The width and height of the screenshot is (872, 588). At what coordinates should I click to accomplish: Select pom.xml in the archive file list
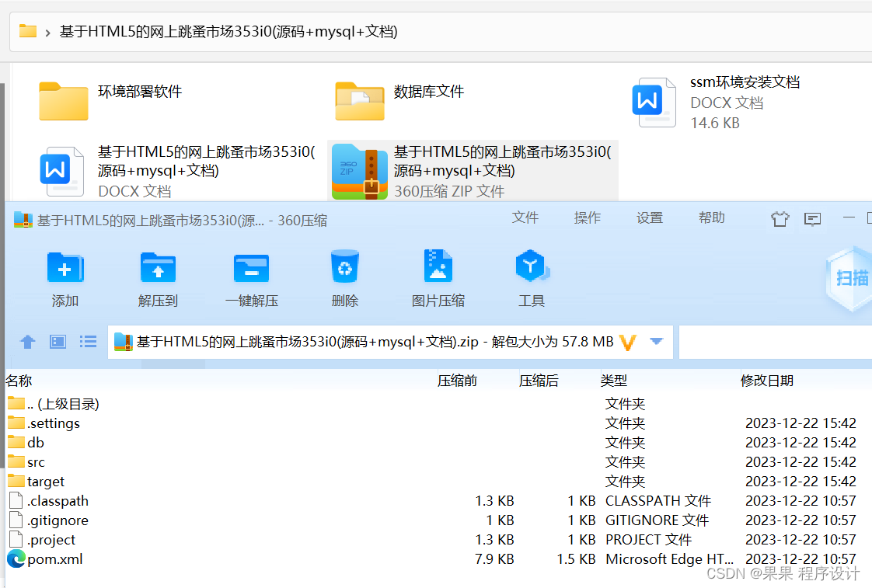point(52,558)
